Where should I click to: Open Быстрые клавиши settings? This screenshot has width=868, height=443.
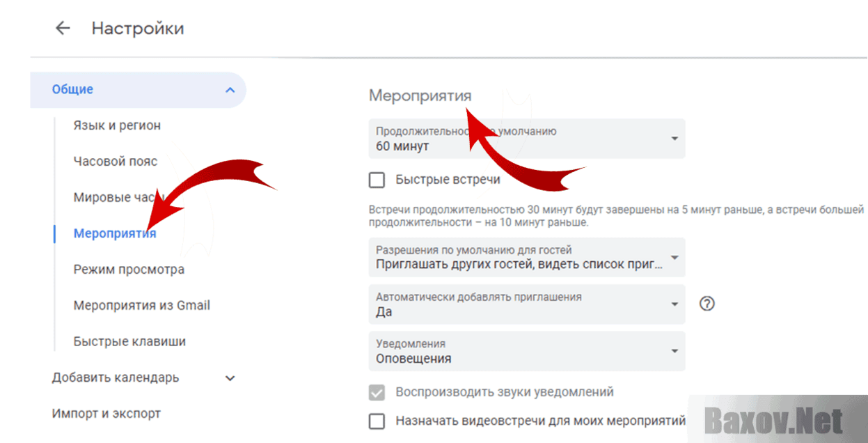(x=129, y=342)
